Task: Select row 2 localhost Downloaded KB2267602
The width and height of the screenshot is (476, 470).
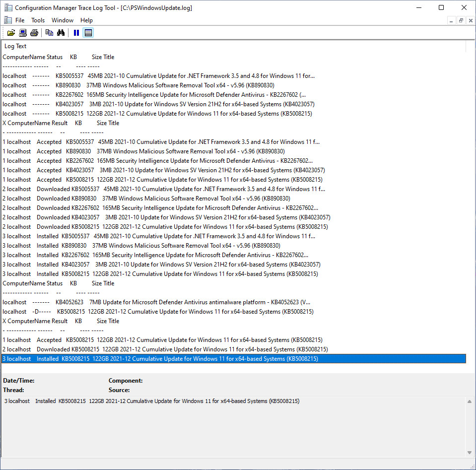Action: click(x=234, y=207)
